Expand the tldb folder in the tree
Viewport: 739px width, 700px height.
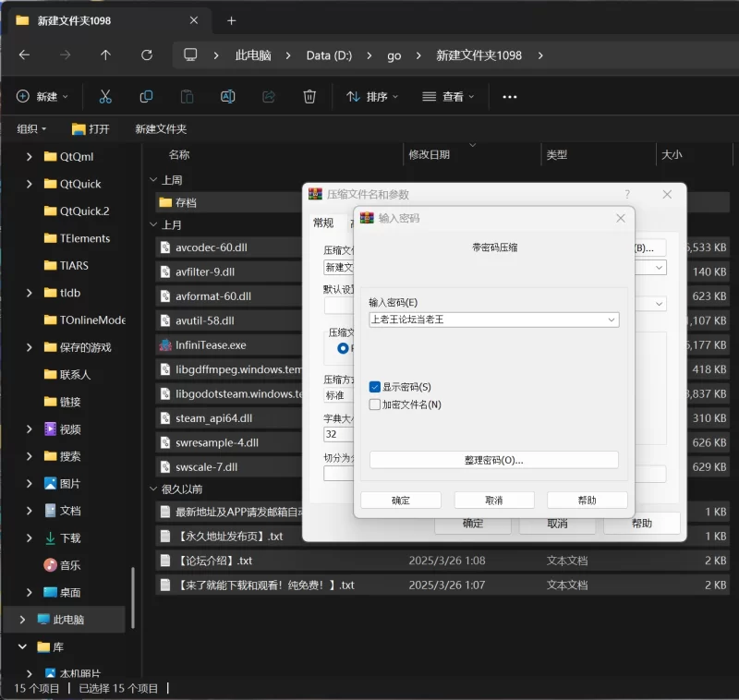(x=30, y=293)
